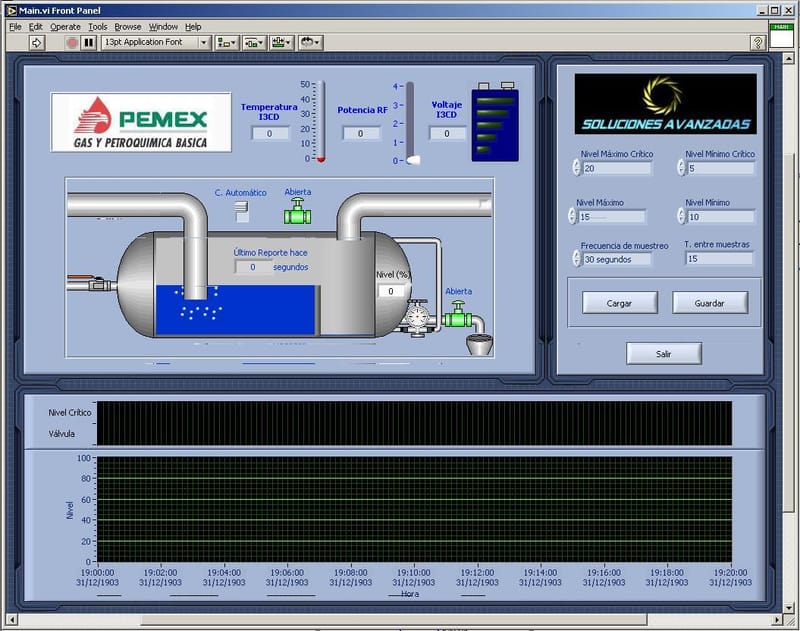Click the Último Reporte segundos field
The height and width of the screenshot is (631, 800).
(x=253, y=267)
